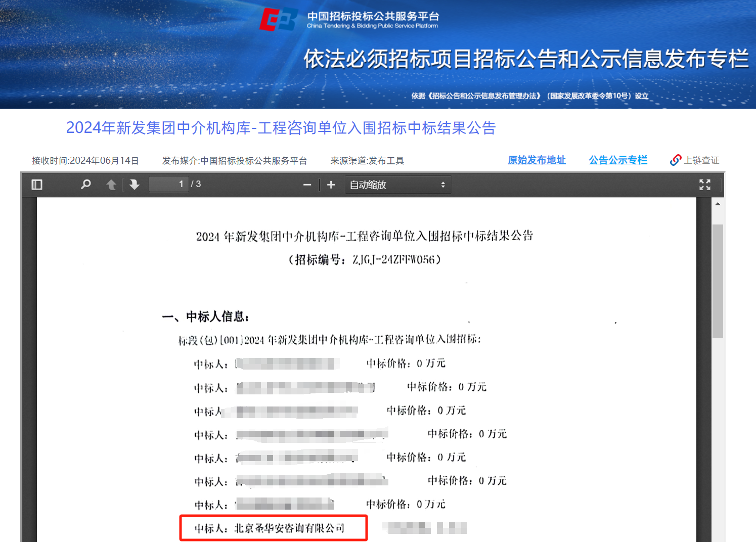Click the page number input field

(x=169, y=184)
